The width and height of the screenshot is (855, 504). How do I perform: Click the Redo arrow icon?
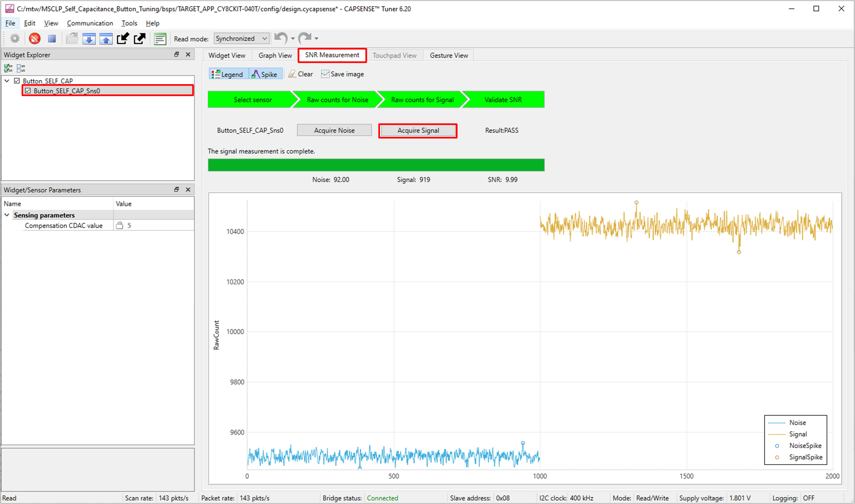click(x=305, y=38)
